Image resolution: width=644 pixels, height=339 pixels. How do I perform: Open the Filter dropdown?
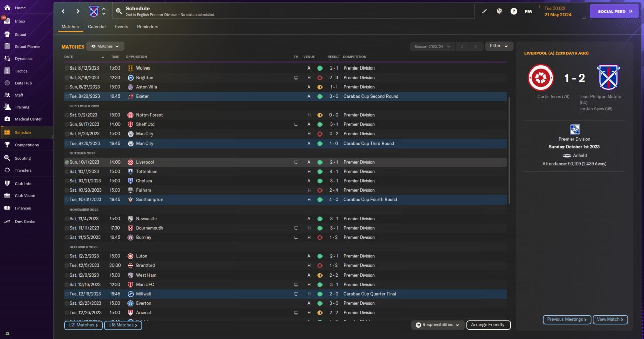click(499, 46)
